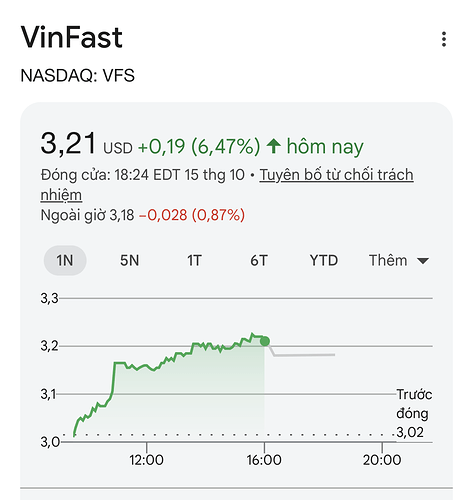This screenshot has height=500, width=472.
Task: Switch to the 5N range tab
Action: point(130,260)
